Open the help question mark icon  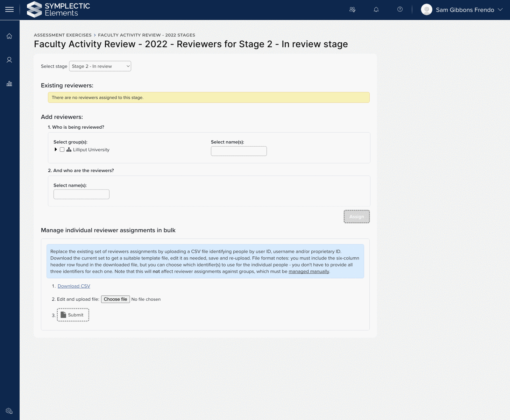point(400,10)
